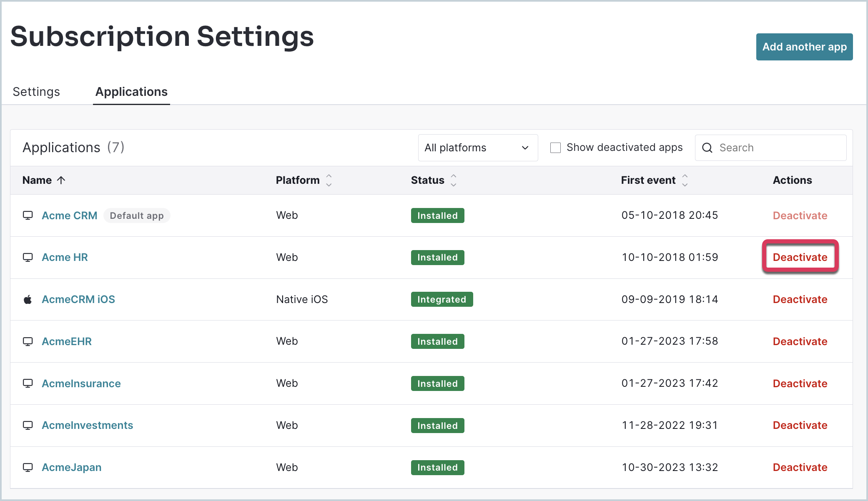Deactivate the Acme HR application
Image resolution: width=868 pixels, height=501 pixels.
[800, 257]
